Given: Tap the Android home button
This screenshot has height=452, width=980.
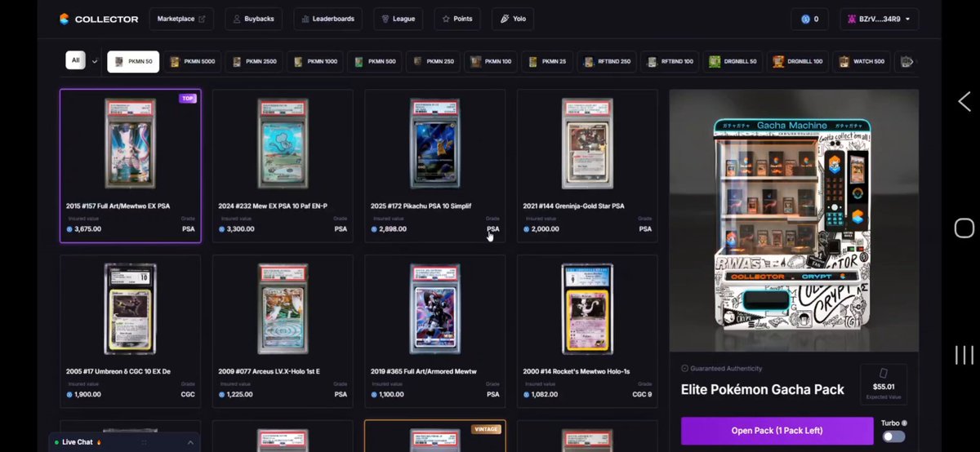Looking at the screenshot, I should [x=964, y=228].
